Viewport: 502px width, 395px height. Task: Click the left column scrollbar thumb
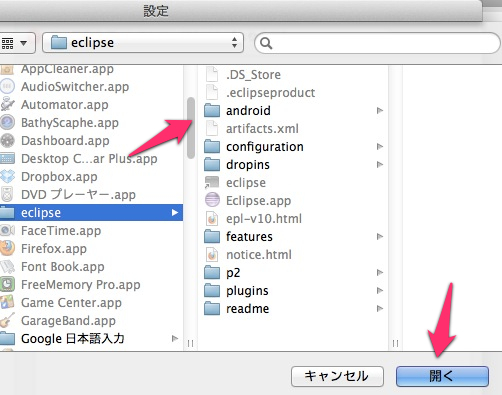click(x=191, y=128)
